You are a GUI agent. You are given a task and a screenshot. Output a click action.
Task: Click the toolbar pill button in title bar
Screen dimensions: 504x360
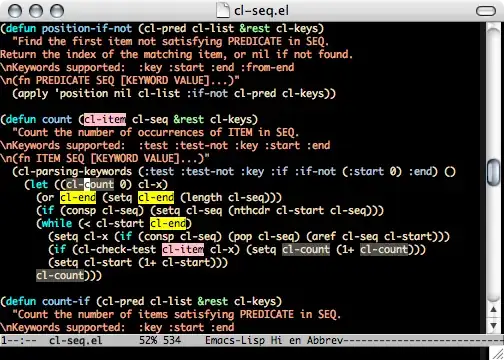coord(485,11)
